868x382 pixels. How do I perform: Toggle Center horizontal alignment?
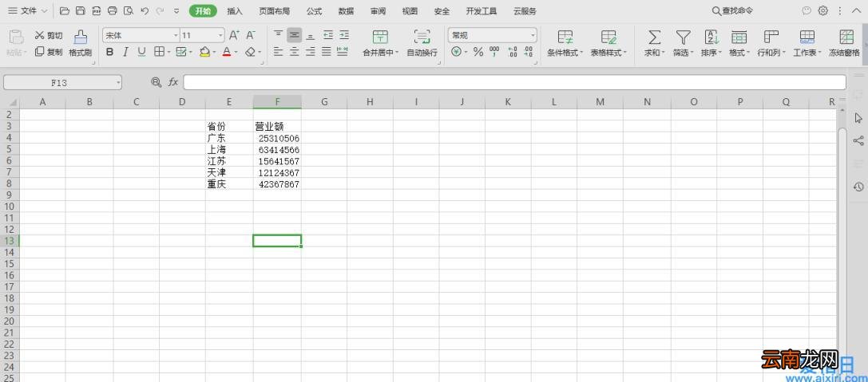coord(295,51)
